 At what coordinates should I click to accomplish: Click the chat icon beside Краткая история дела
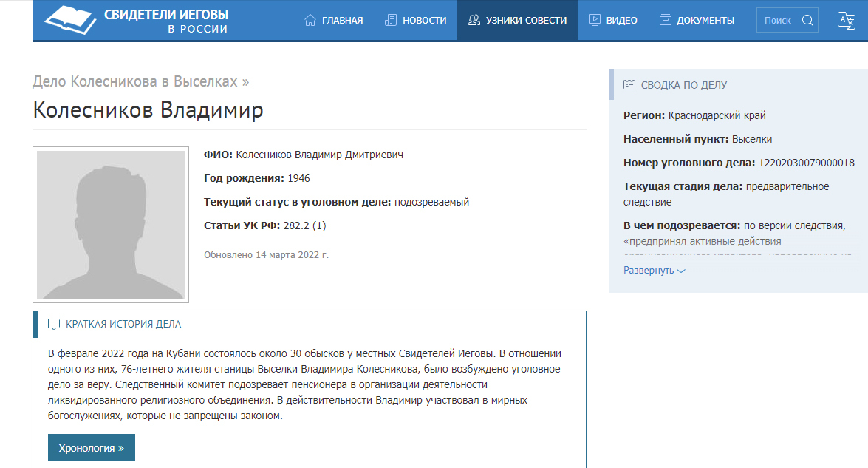54,325
